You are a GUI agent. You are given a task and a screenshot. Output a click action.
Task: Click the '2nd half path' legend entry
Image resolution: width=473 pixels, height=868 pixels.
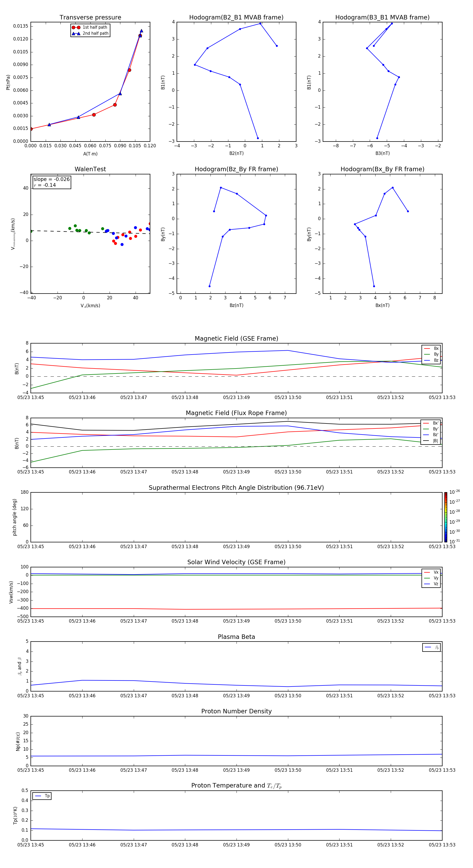(x=90, y=33)
